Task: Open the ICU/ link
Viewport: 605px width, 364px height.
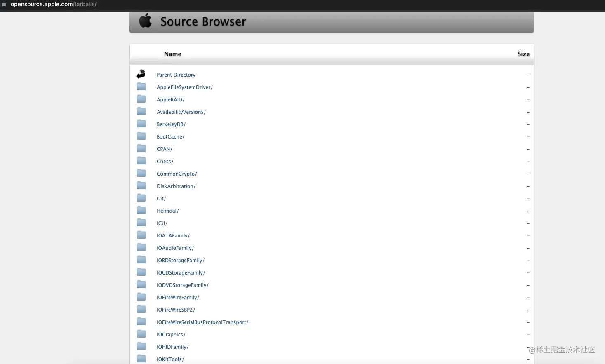Action: click(162, 223)
